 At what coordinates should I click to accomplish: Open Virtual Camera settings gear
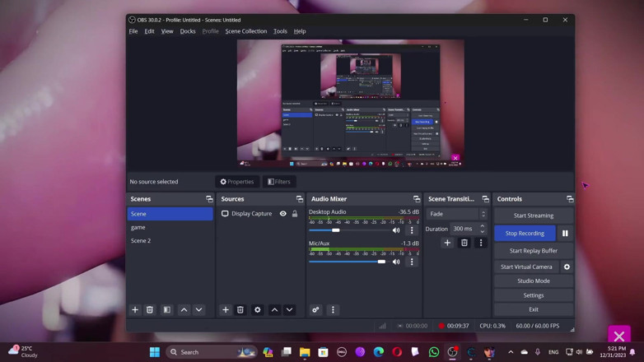567,267
